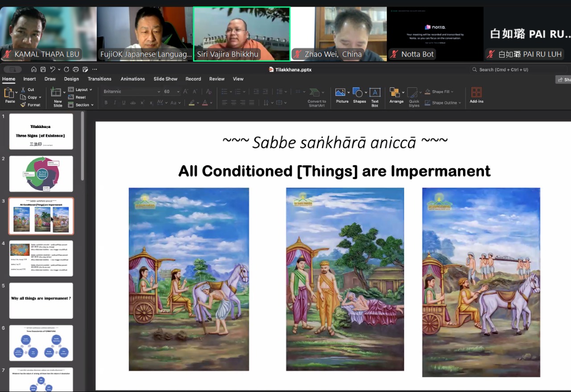Click Convert to SmartArt
The height and width of the screenshot is (392, 571).
coord(317,97)
